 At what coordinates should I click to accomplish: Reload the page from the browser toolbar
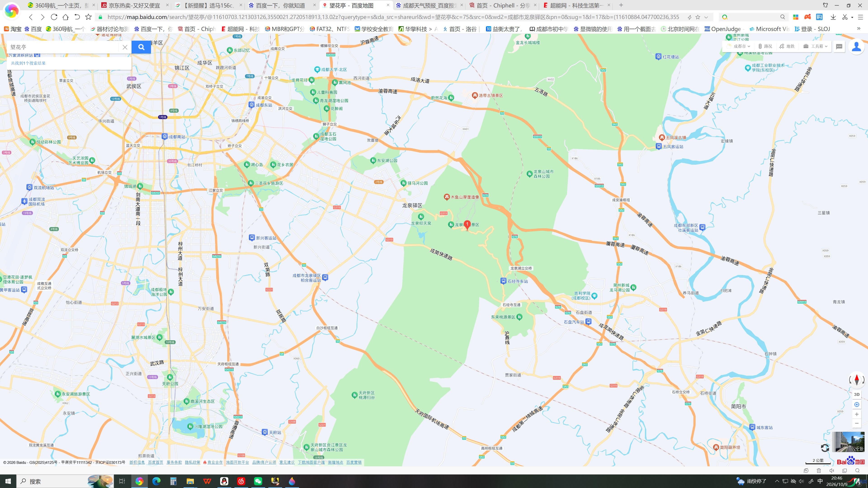click(x=54, y=17)
